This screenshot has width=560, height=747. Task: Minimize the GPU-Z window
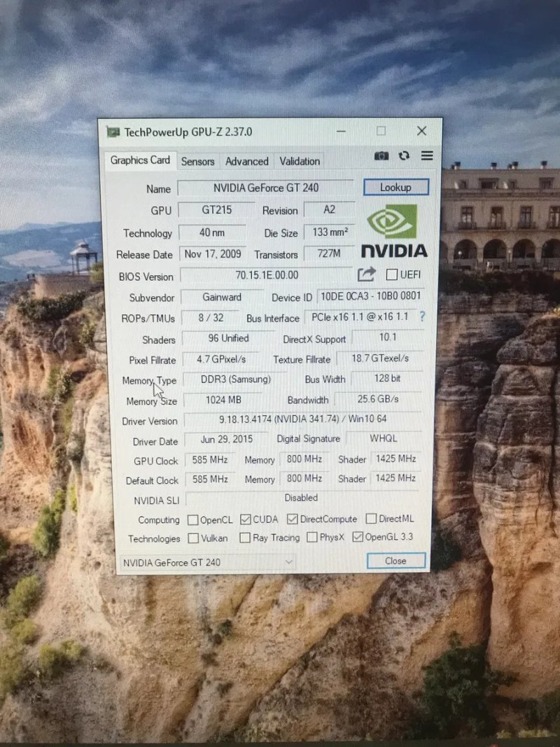(x=341, y=132)
